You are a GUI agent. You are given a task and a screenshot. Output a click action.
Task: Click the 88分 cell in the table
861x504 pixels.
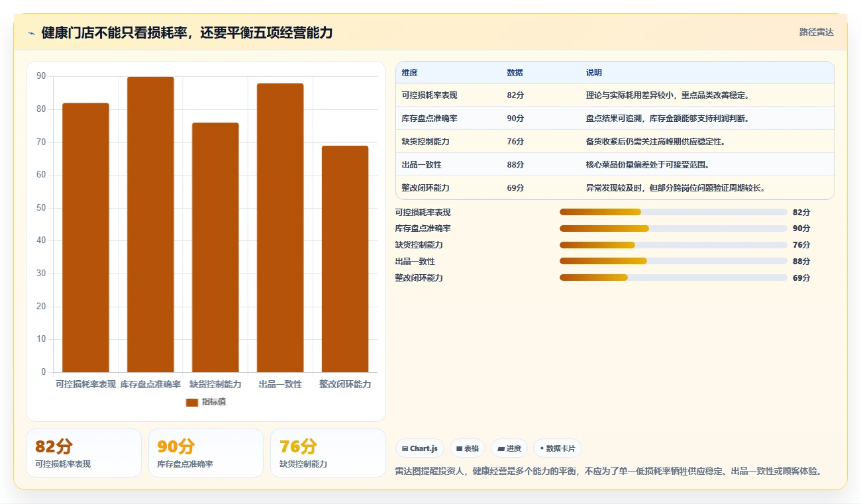coord(515,165)
